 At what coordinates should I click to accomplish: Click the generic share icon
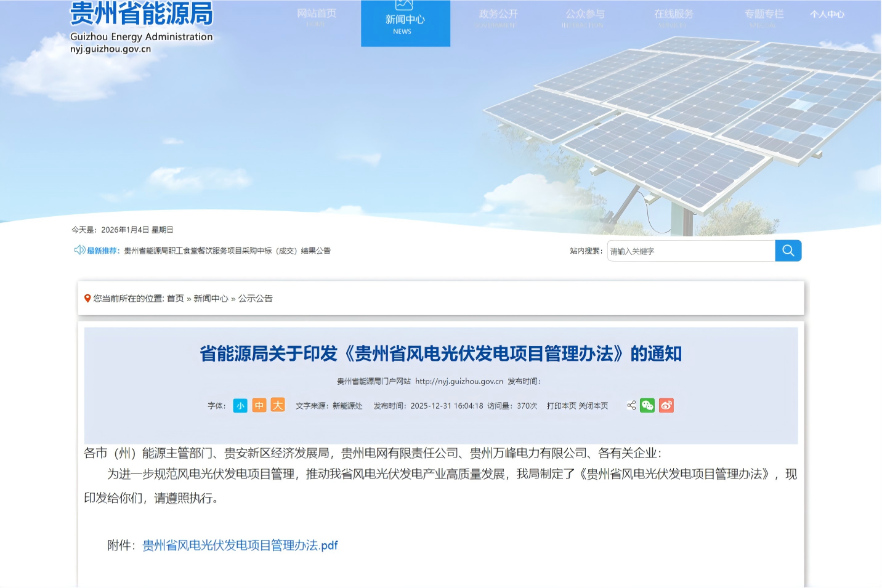(x=631, y=405)
